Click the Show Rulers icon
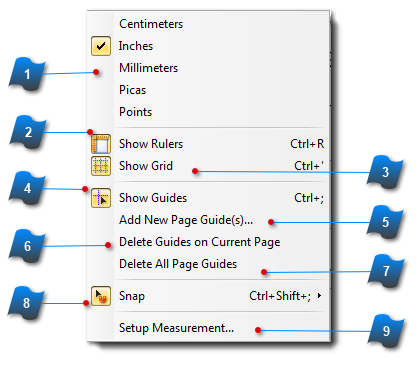The width and height of the screenshot is (416, 366). [x=101, y=144]
